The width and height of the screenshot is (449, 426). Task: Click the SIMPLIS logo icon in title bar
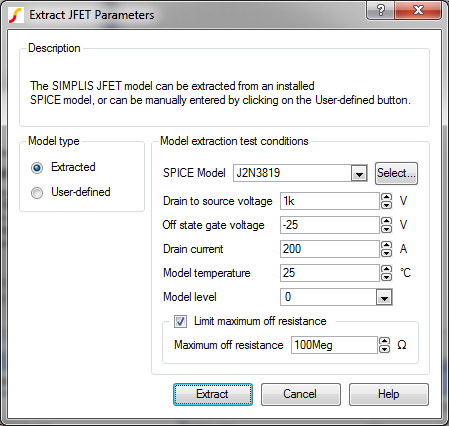(x=16, y=15)
